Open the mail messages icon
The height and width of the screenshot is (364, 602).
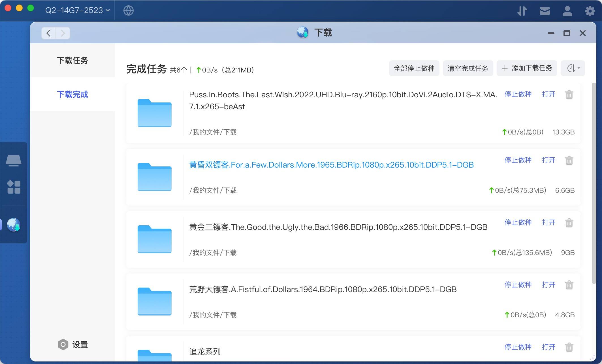pos(545,11)
